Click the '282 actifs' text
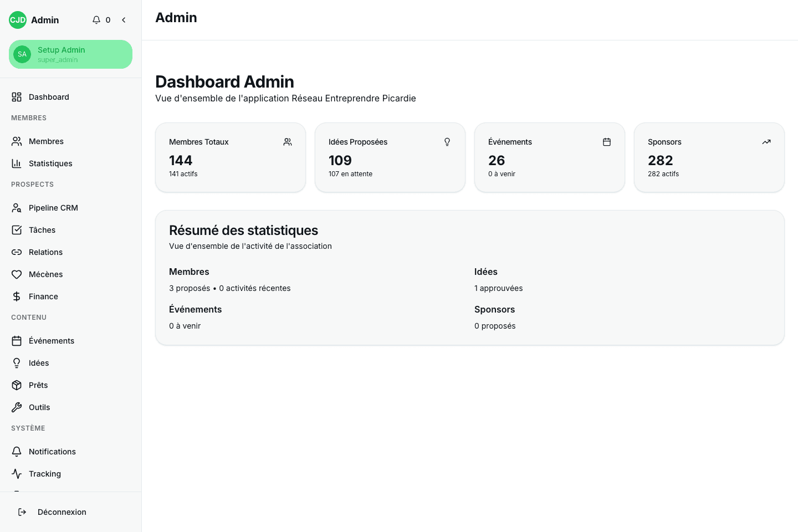The height and width of the screenshot is (532, 798). click(x=663, y=174)
